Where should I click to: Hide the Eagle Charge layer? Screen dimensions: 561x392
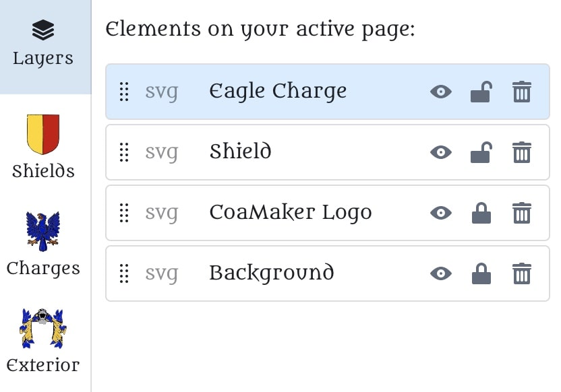(x=441, y=92)
